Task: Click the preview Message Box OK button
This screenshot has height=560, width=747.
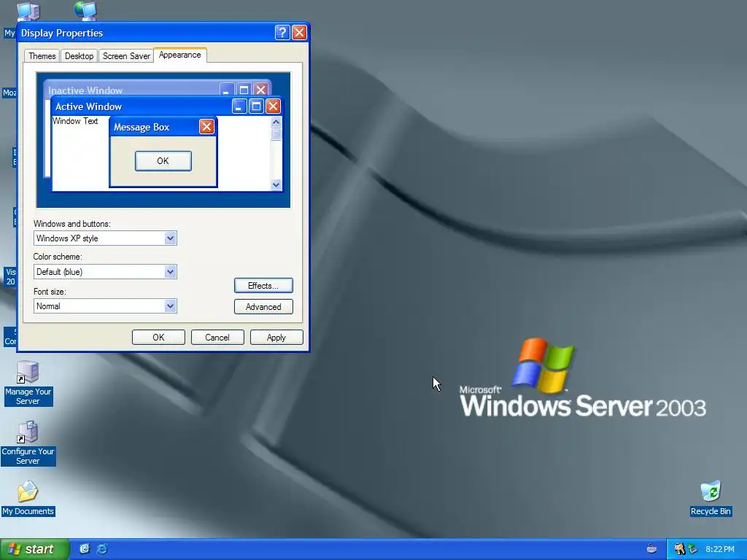Action: (x=163, y=161)
